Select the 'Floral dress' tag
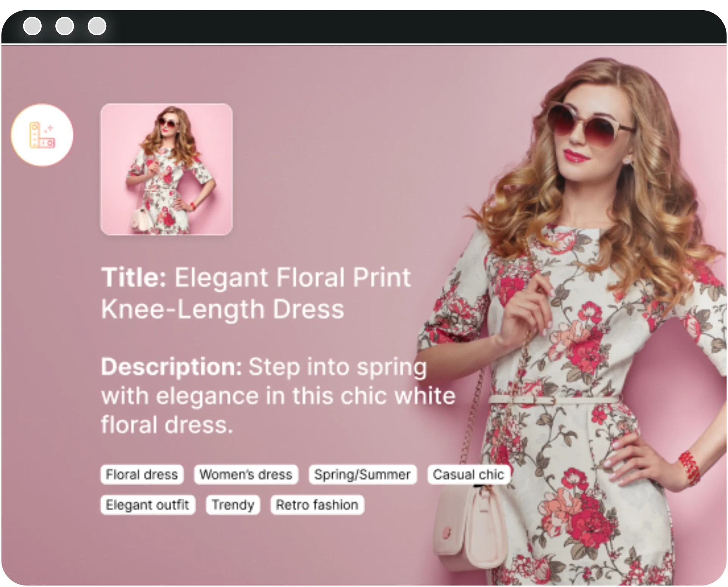 coord(142,474)
